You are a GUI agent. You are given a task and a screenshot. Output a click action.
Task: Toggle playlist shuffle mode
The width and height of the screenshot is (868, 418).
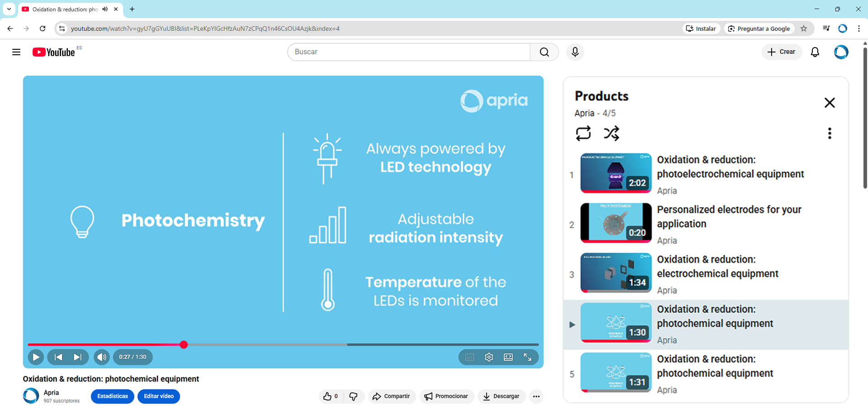click(x=611, y=133)
